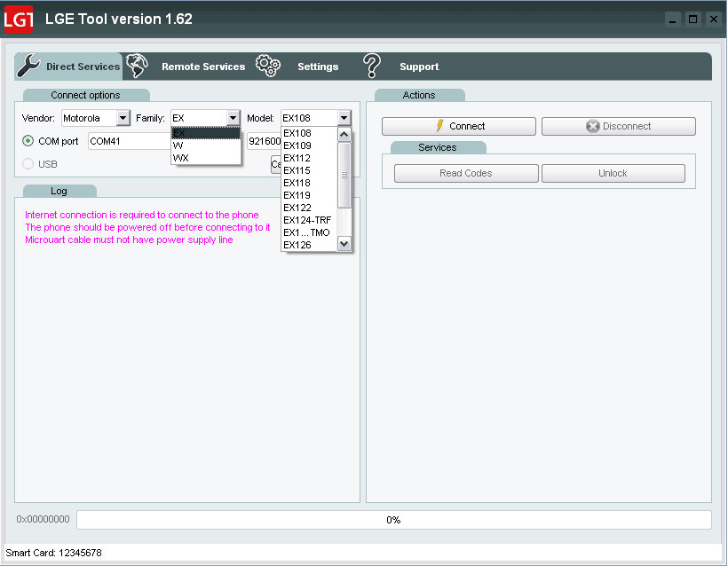Select EX109 in the Model list
Screen dimensions: 728x566
[309, 145]
